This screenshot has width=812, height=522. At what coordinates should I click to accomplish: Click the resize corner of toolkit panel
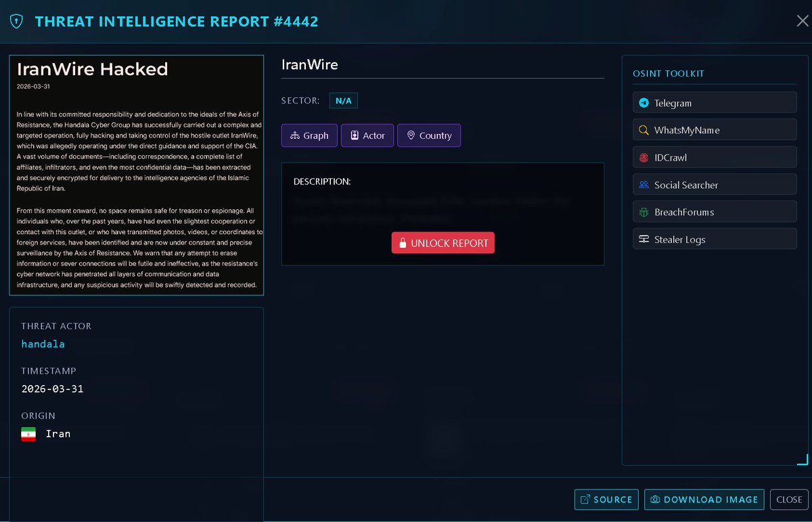click(x=803, y=460)
